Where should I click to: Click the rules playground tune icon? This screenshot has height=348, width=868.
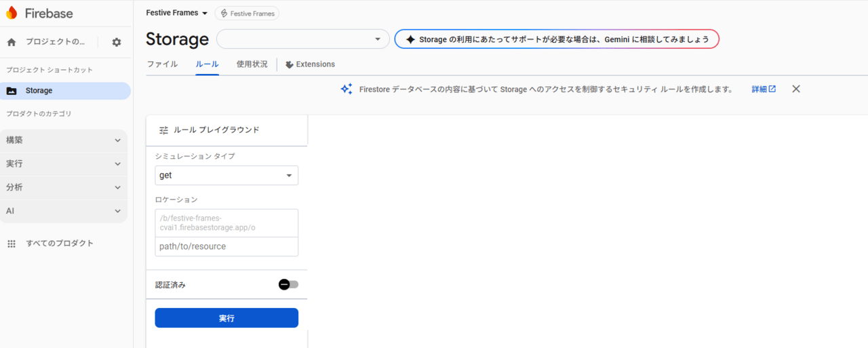tap(163, 130)
